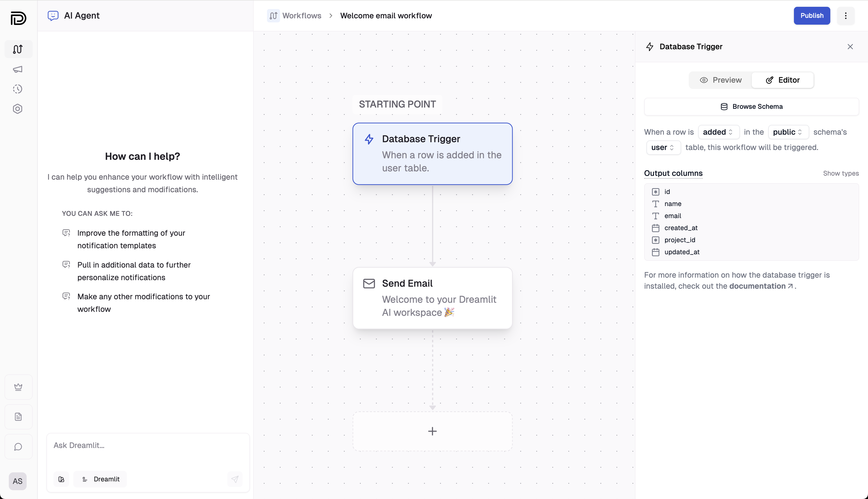Open the 'user' table dropdown
868x499 pixels.
[663, 147]
